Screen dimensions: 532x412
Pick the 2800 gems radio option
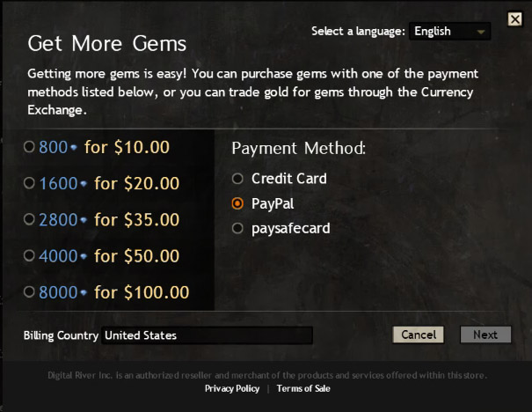point(30,220)
